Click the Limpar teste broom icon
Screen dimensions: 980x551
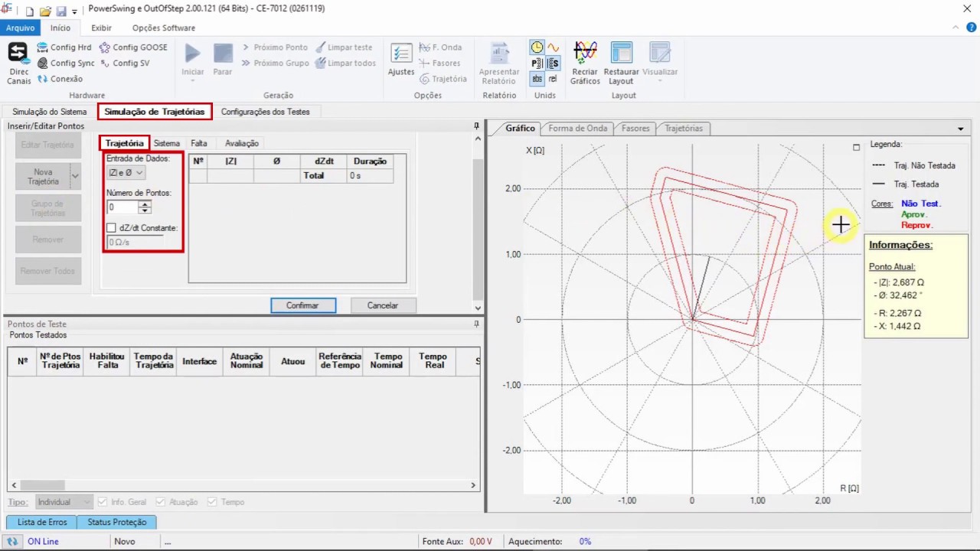coord(320,47)
